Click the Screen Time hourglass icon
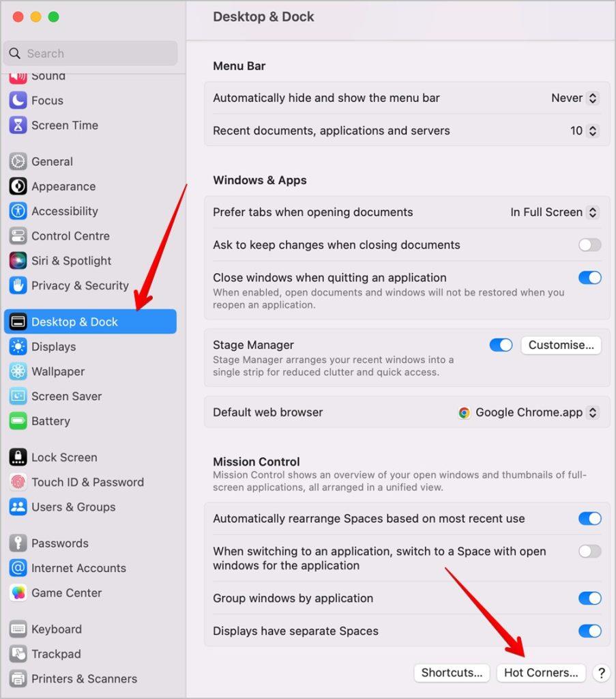The height and width of the screenshot is (699, 616). point(18,126)
